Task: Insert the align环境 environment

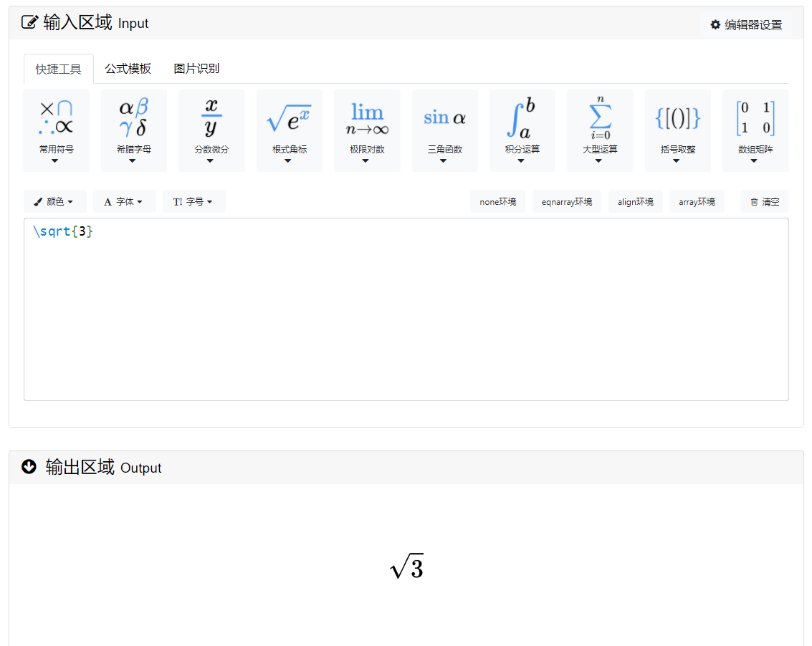Action: click(636, 201)
